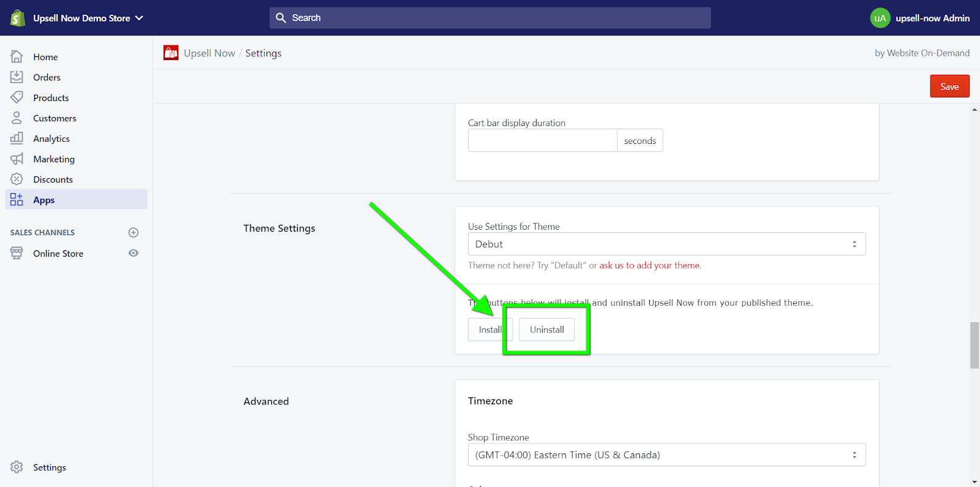Select the Customers person icon
Image resolution: width=980 pixels, height=487 pixels.
click(17, 118)
